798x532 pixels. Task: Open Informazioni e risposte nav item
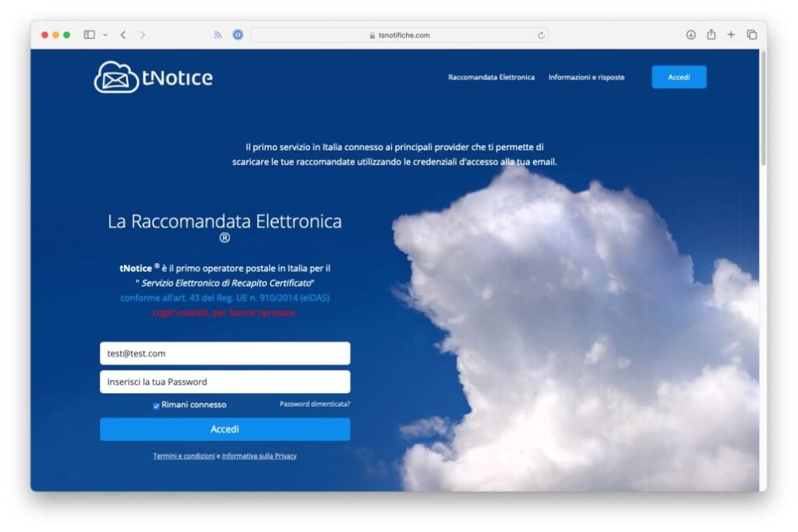(x=586, y=77)
